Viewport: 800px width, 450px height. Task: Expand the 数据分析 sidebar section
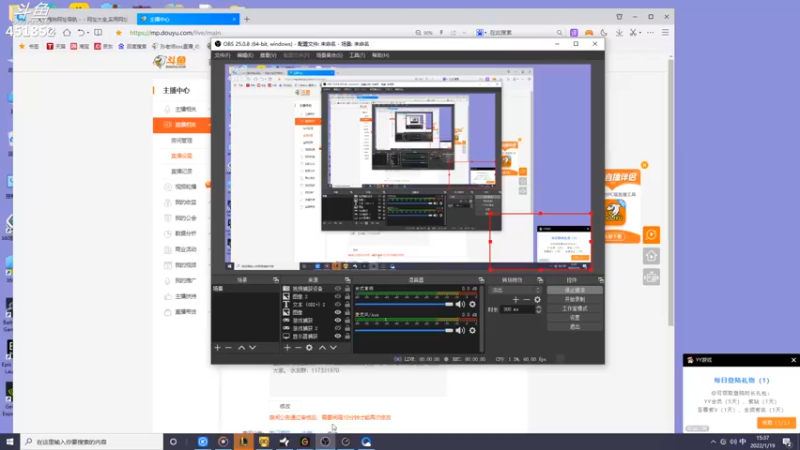click(182, 234)
